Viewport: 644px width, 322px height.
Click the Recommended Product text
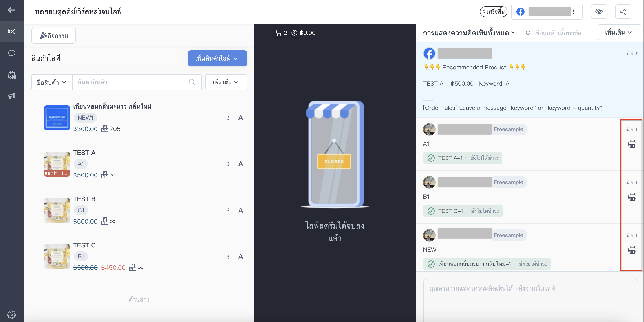474,67
